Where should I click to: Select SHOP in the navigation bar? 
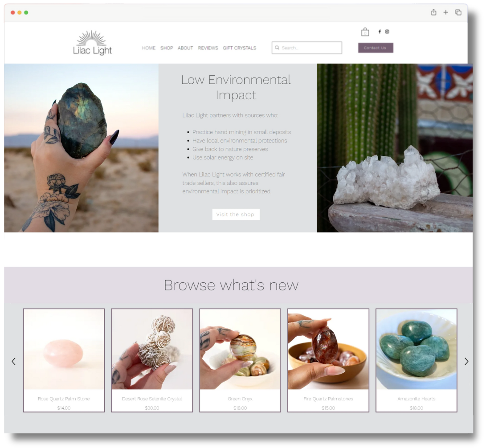pos(167,48)
